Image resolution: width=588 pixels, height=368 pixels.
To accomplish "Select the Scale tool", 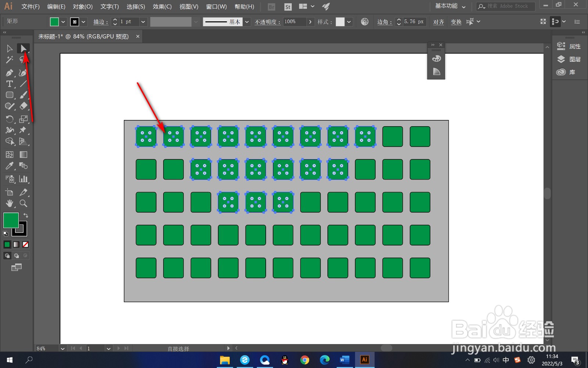I will tap(24, 119).
